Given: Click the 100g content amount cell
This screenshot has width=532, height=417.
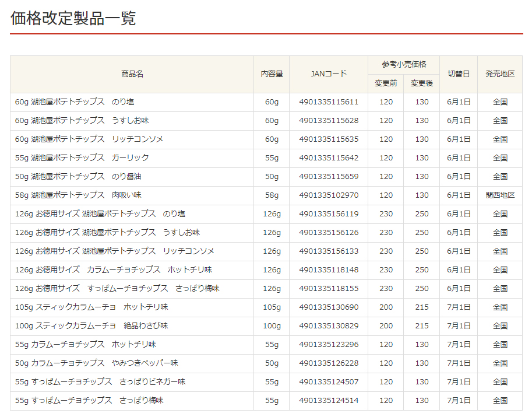Looking at the screenshot, I should [272, 326].
